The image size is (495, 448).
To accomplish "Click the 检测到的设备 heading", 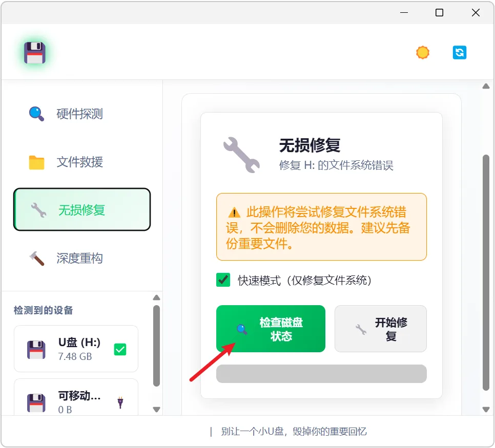I will click(43, 310).
